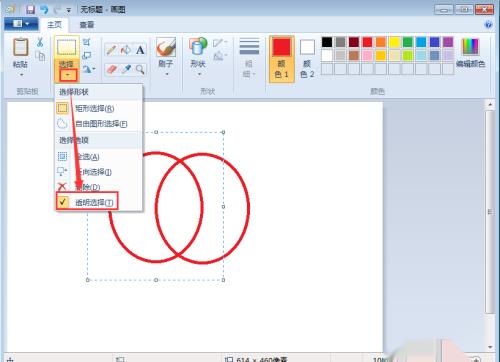Viewport: 500px width, 362px height.
Task: Select the Color picker eyedropper tool
Action: [126, 69]
